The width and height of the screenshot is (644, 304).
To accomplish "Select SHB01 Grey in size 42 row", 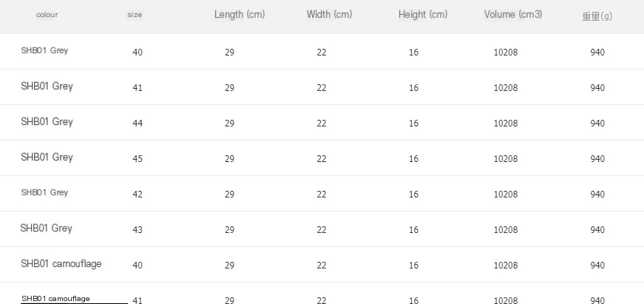I will [44, 192].
